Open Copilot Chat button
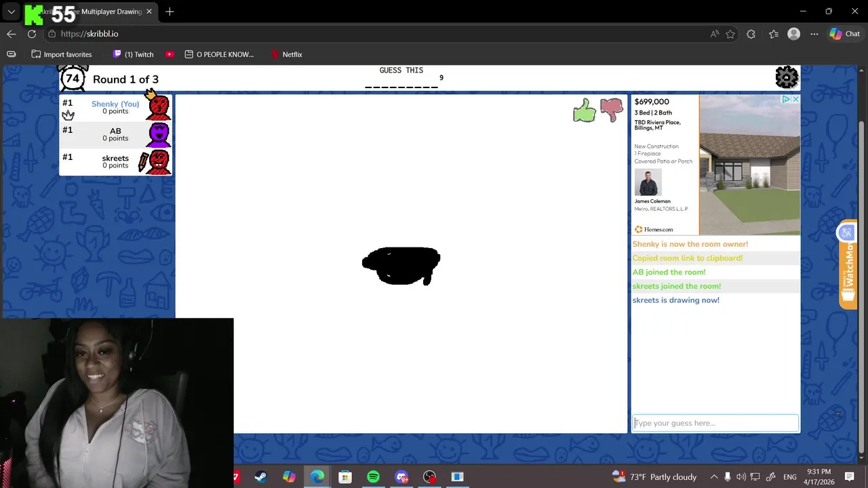868x488 pixels. 845,34
